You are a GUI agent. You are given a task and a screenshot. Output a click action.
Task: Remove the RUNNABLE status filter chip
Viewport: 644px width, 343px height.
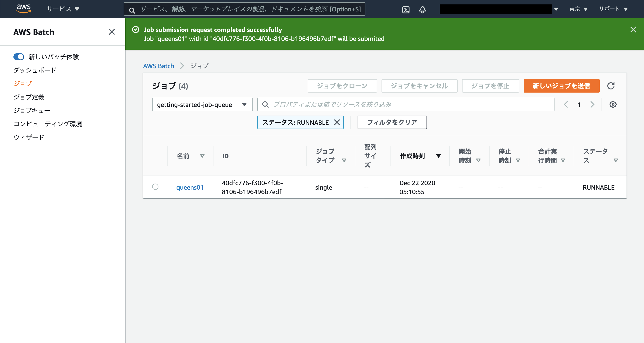coord(337,122)
